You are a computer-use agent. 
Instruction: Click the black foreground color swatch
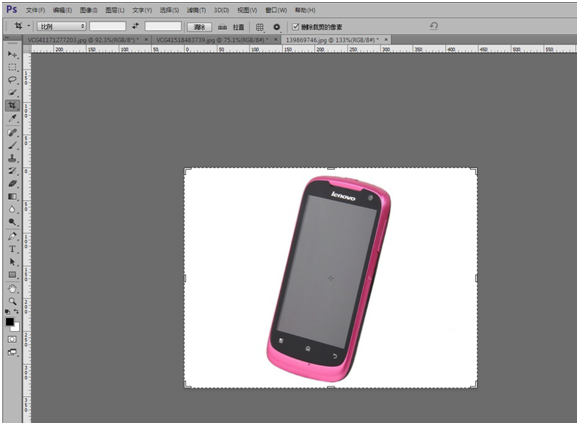(x=10, y=322)
